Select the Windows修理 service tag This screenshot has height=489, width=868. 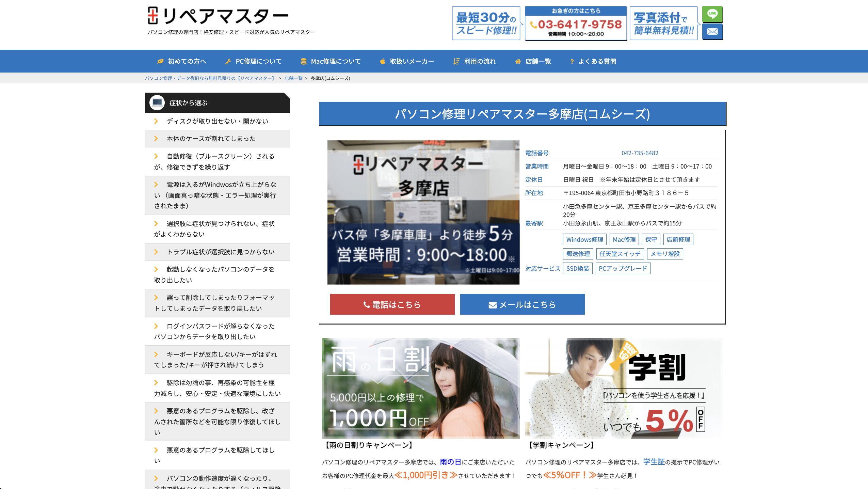584,239
